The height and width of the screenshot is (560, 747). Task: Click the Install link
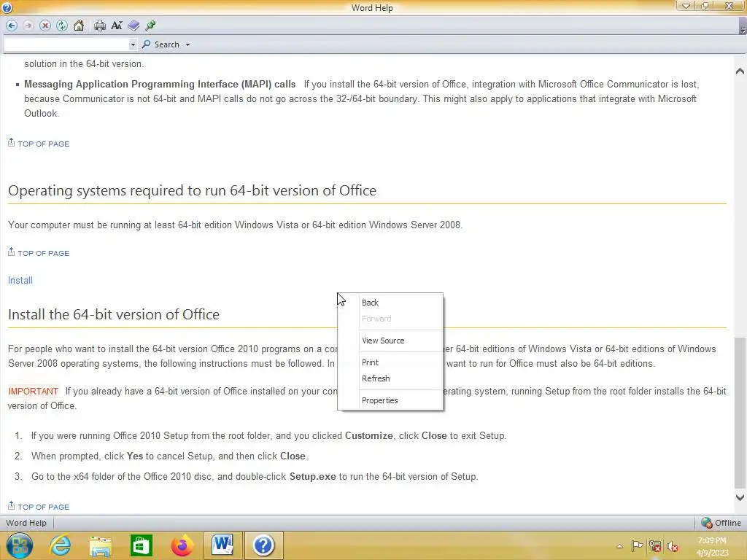pos(20,281)
